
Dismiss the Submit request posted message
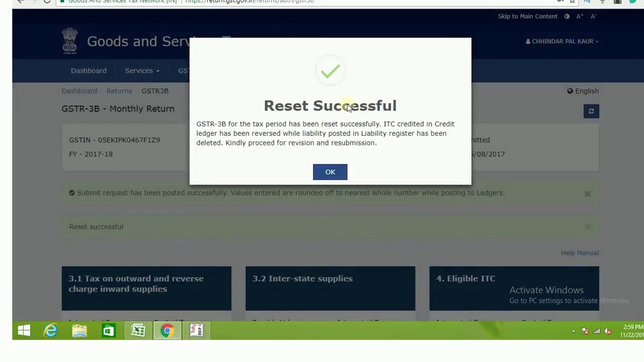tap(587, 193)
